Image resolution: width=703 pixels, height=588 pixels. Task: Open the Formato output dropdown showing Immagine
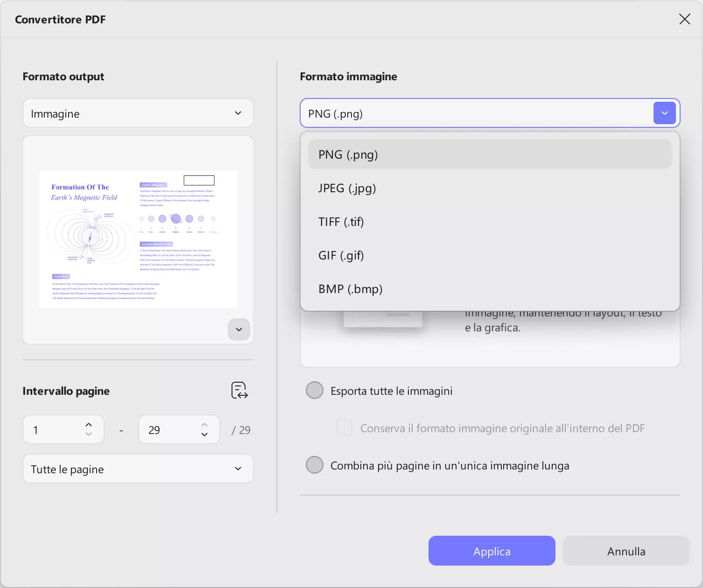(x=138, y=113)
